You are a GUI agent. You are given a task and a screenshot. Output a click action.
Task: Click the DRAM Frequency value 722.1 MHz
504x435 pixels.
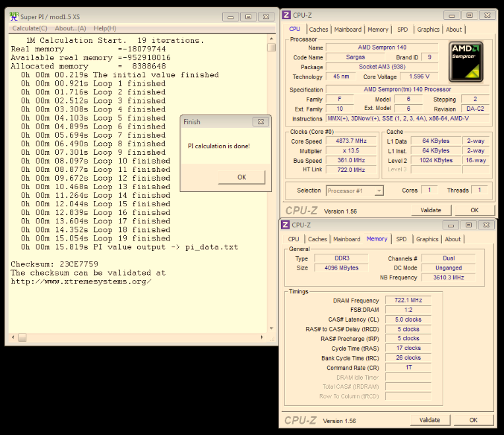(x=408, y=300)
